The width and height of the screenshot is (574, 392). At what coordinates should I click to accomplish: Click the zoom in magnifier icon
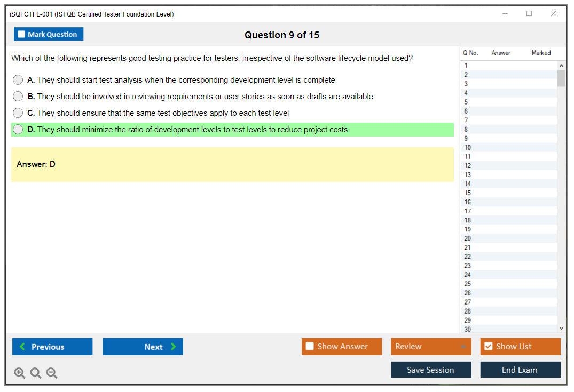[19, 373]
